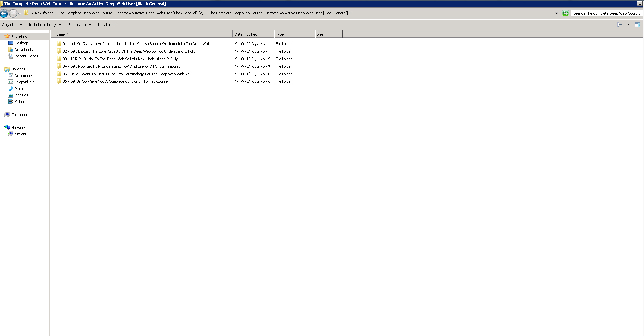Click the New folder toolbar button
The height and width of the screenshot is (336, 644).
point(106,25)
